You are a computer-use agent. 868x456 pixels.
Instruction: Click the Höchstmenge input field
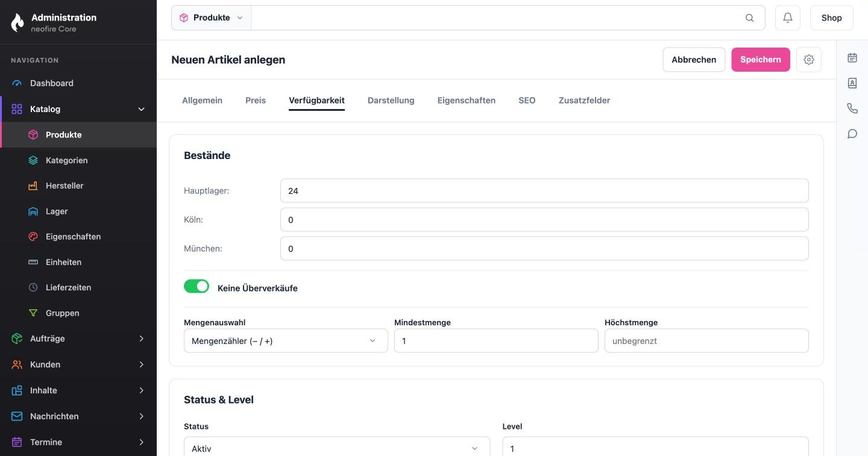[706, 341]
